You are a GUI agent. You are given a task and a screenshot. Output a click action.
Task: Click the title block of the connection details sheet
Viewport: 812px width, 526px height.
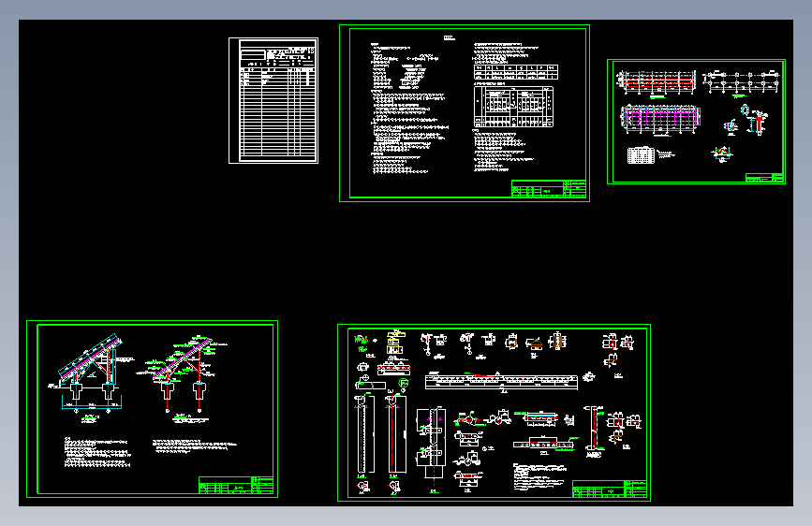point(610,489)
